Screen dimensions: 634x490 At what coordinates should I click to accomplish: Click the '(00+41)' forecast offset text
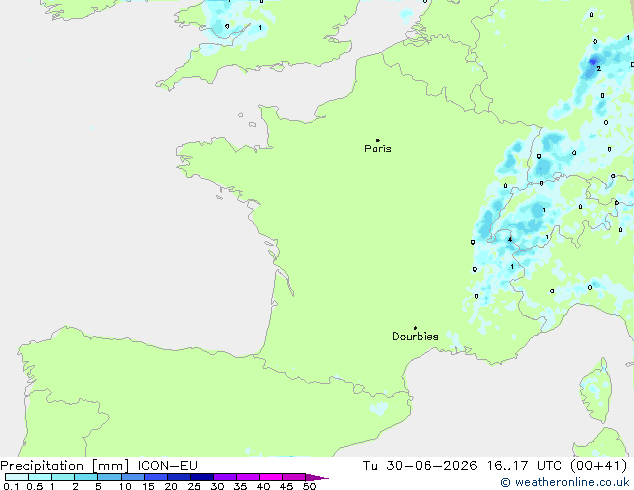598,466
